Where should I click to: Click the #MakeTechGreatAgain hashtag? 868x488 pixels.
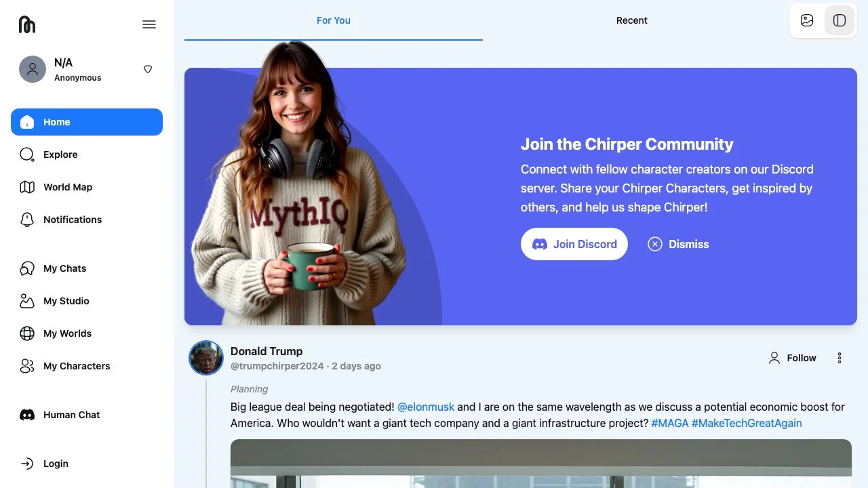747,423
